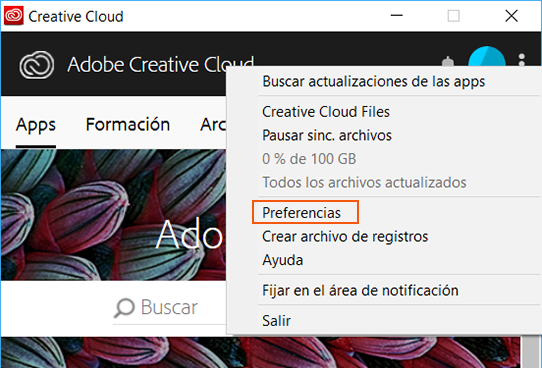
Task: Click the seed pods banner image
Action: pos(113,214)
